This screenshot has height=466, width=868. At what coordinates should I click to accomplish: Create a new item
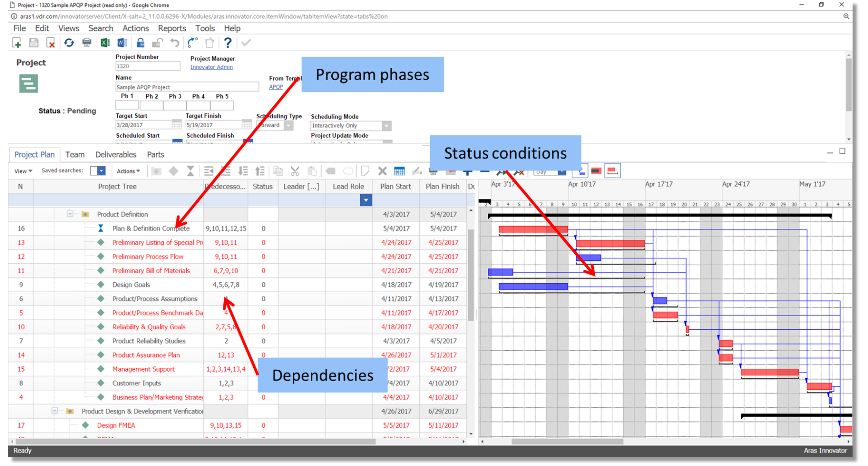click(x=17, y=43)
